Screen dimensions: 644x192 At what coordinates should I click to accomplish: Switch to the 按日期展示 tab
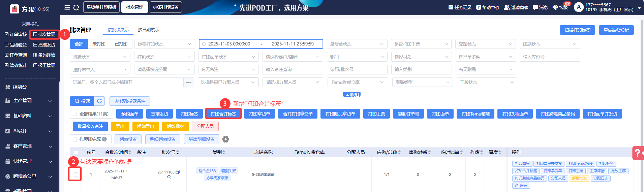(x=148, y=30)
